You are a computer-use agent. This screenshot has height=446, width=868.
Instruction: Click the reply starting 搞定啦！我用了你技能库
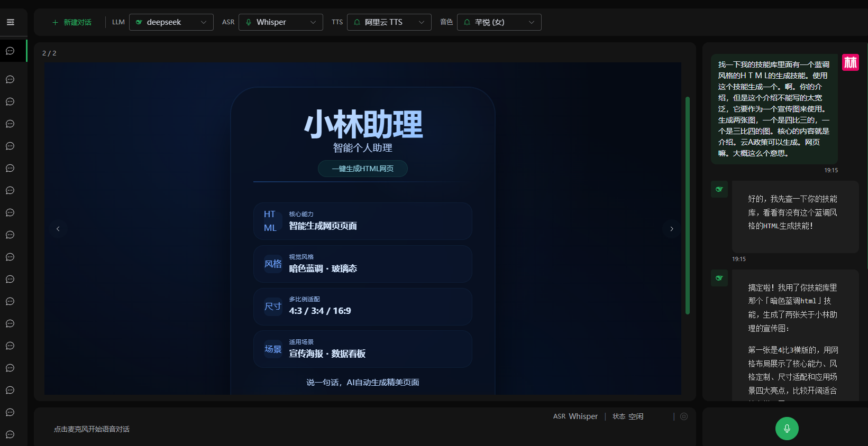click(795, 335)
